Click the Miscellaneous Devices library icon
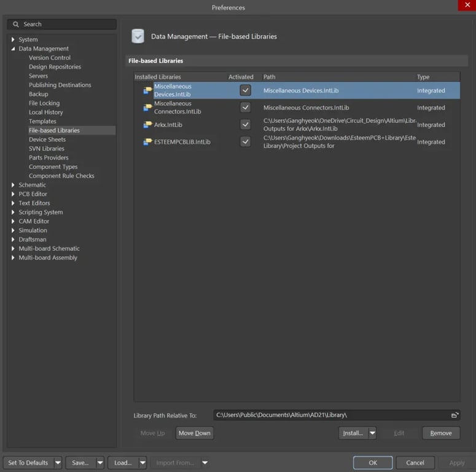Image resolution: width=476 pixels, height=472 pixels. (x=147, y=90)
